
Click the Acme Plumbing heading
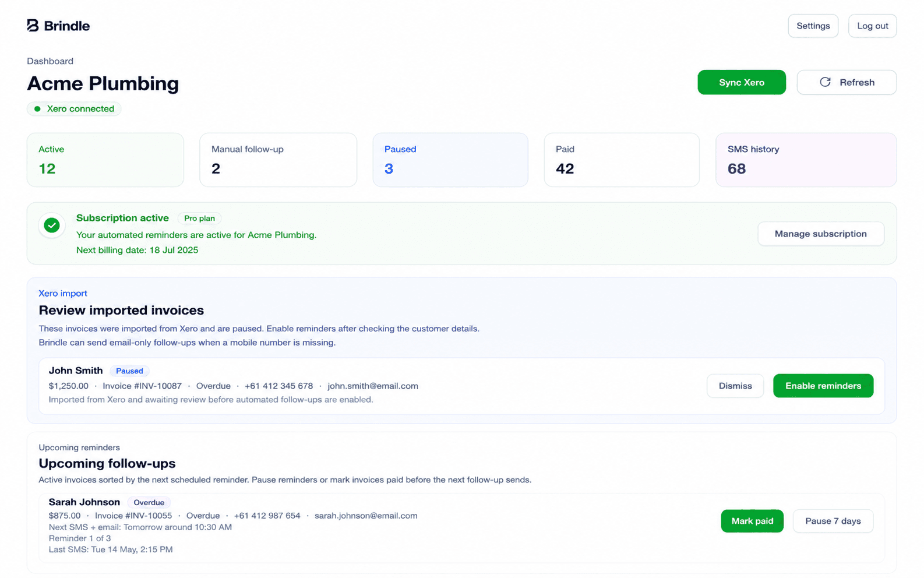103,83
